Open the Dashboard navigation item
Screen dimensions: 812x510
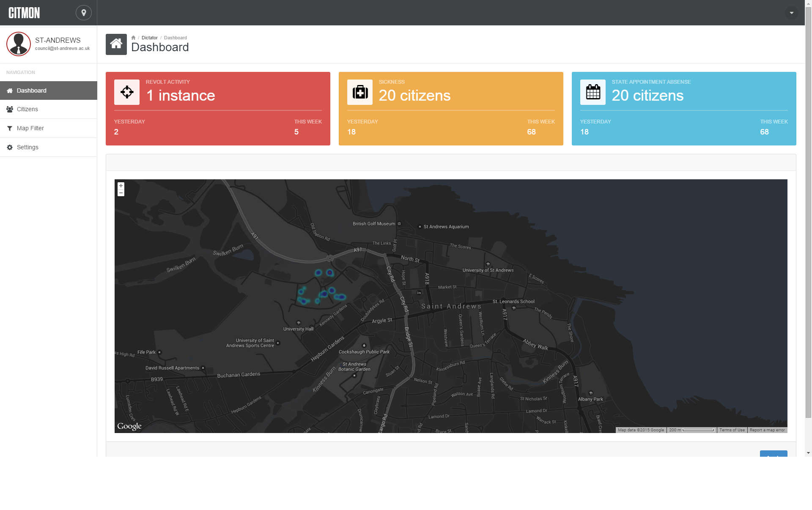(x=32, y=90)
